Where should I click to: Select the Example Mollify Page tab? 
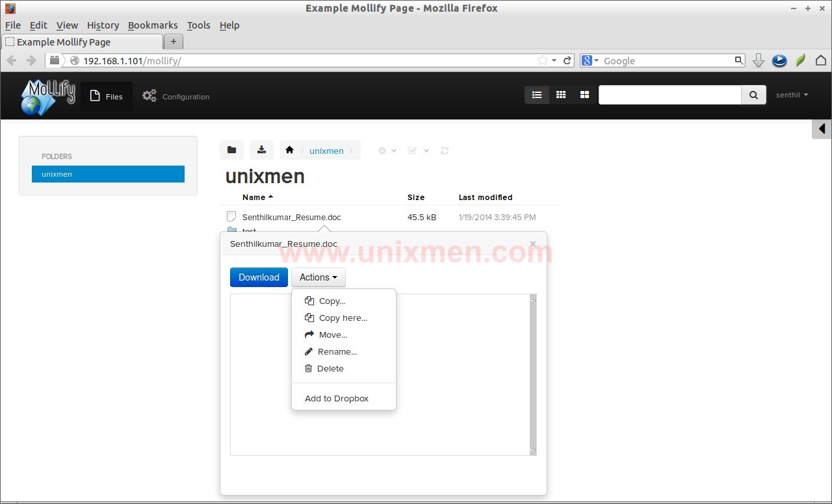click(82, 42)
